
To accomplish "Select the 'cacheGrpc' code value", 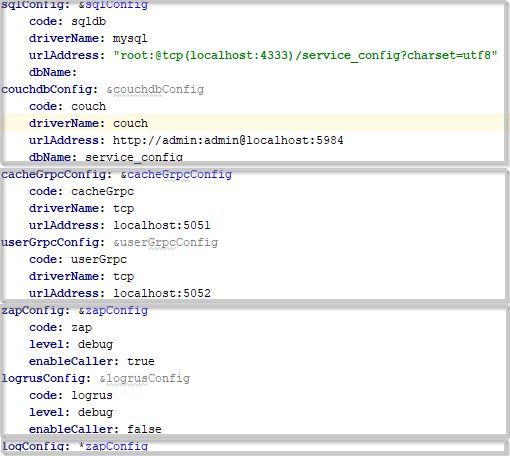I will click(x=102, y=191).
